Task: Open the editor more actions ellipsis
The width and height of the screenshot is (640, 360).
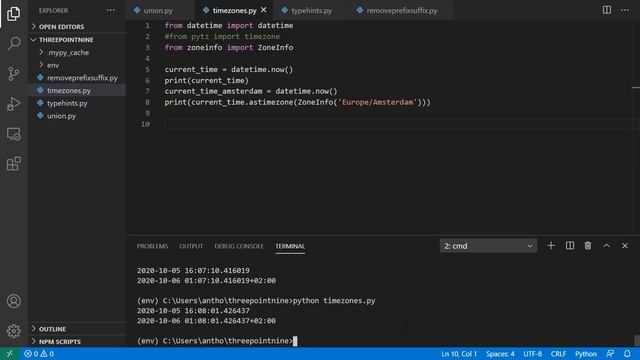Action: tap(625, 10)
